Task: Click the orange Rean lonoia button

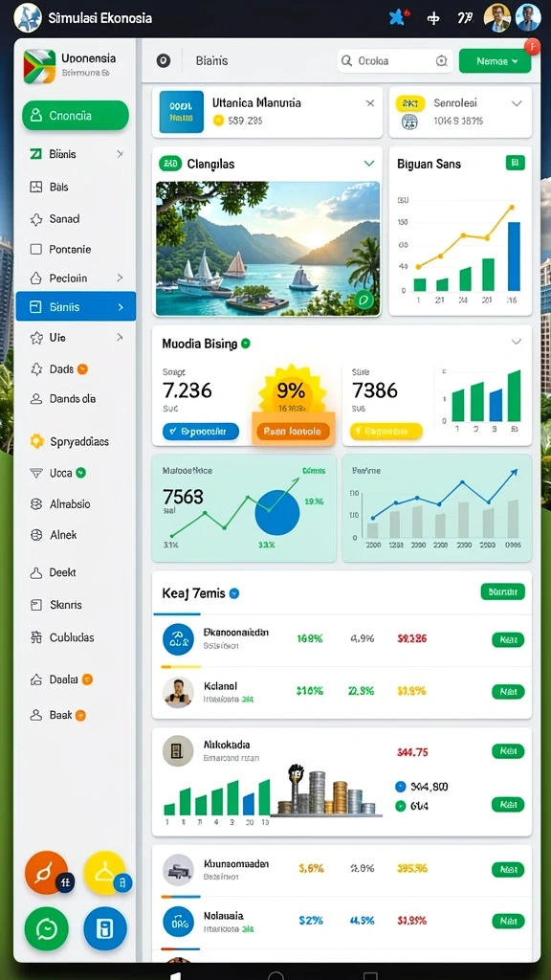Action: pos(293,432)
